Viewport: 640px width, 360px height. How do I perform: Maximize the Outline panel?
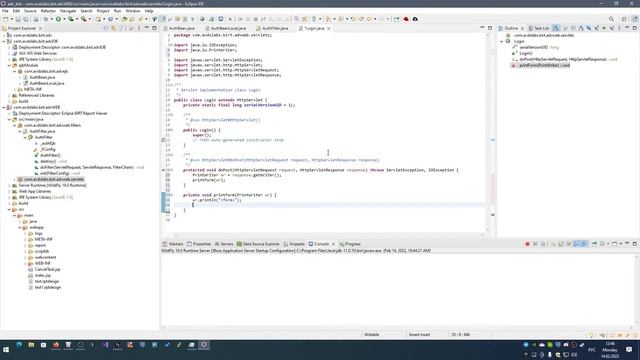click(x=634, y=28)
